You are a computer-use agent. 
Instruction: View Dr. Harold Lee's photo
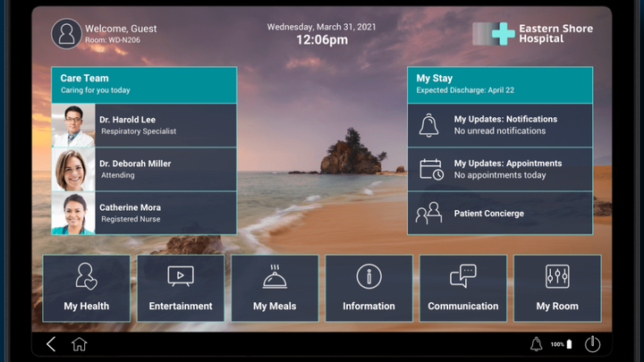pos(73,125)
